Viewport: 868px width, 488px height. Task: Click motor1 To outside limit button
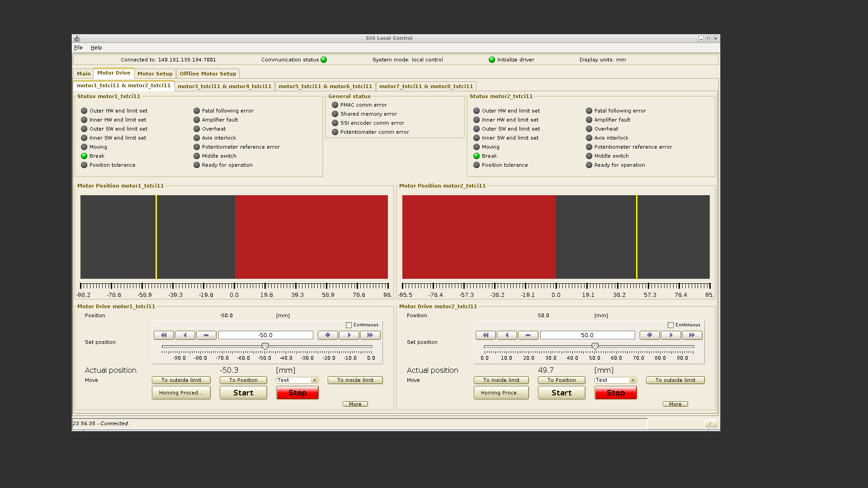pyautogui.click(x=181, y=380)
